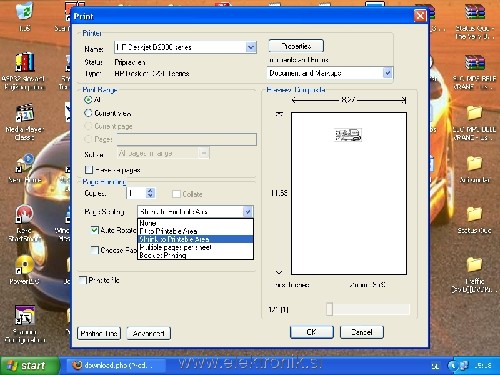Collapse the Page Scaling dropdown arrow
This screenshot has width=500, height=375.
point(248,212)
